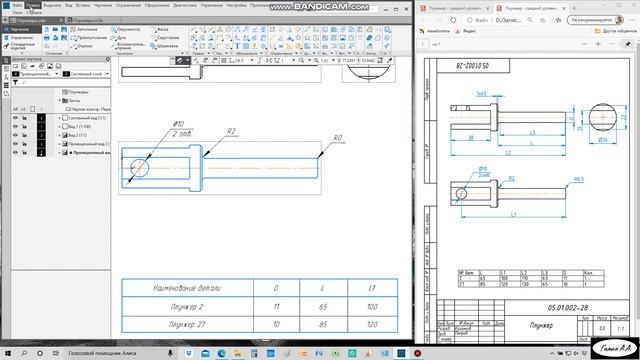
Task: Click the pin icon in PDF toolbar
Action: pyautogui.click(x=628, y=44)
